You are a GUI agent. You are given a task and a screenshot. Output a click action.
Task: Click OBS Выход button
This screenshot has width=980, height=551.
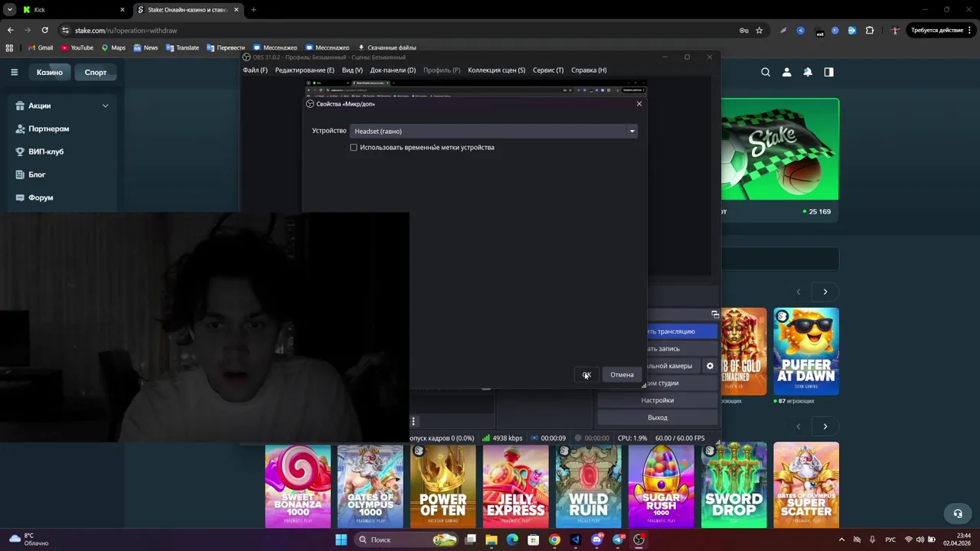coord(658,418)
